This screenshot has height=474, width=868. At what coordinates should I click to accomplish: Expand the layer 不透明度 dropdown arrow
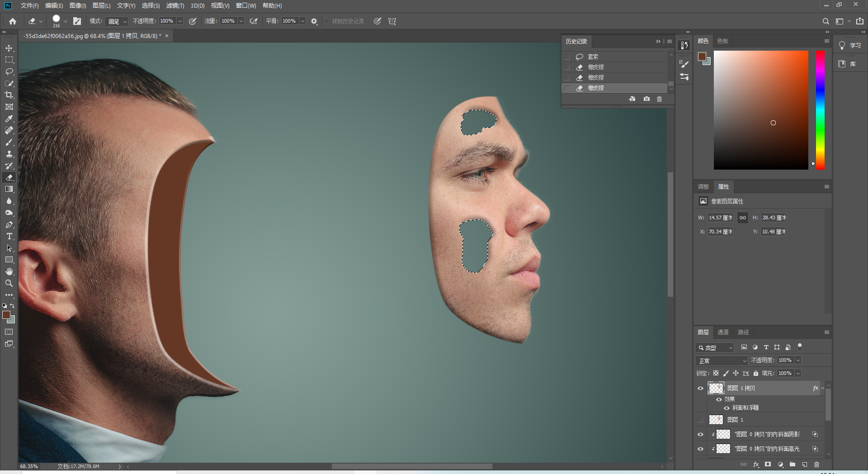point(798,360)
